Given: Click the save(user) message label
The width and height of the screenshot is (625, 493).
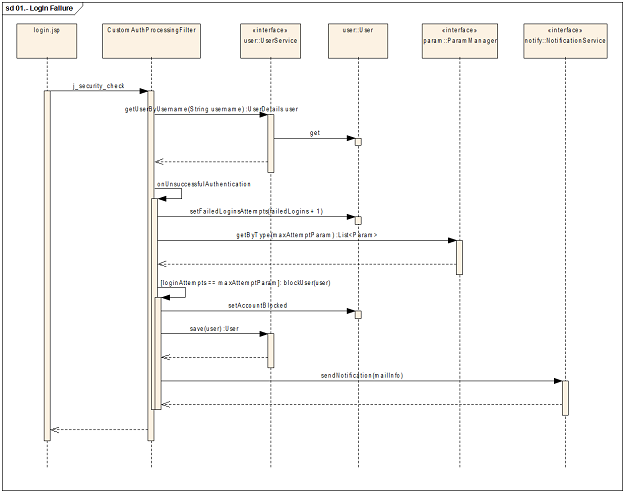Looking at the screenshot, I should (214, 328).
